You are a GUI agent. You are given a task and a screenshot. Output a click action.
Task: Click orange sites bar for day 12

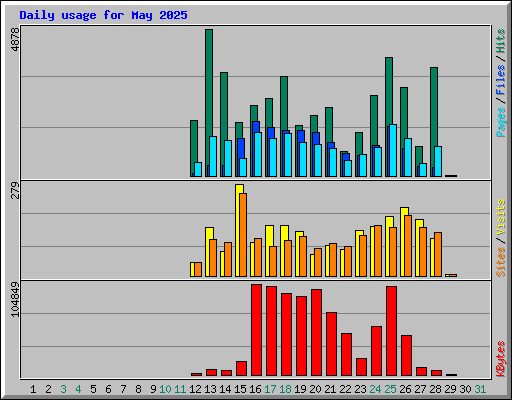198,269
